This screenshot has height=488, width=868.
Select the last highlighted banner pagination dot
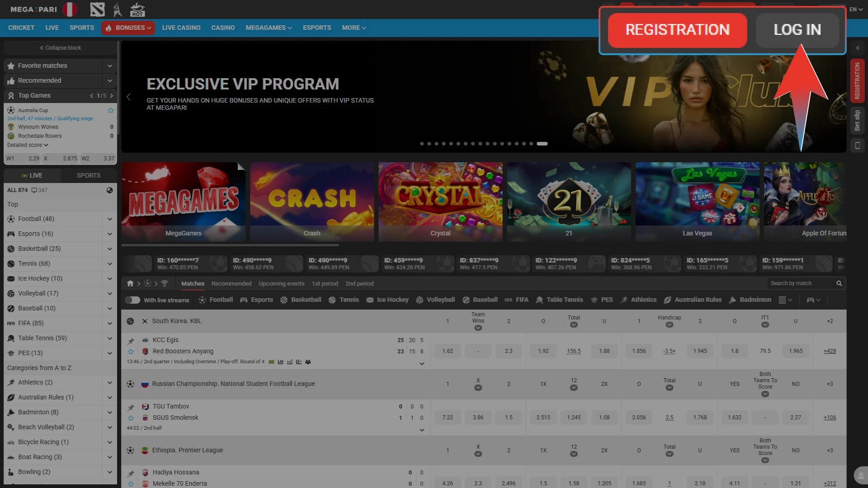click(x=542, y=144)
